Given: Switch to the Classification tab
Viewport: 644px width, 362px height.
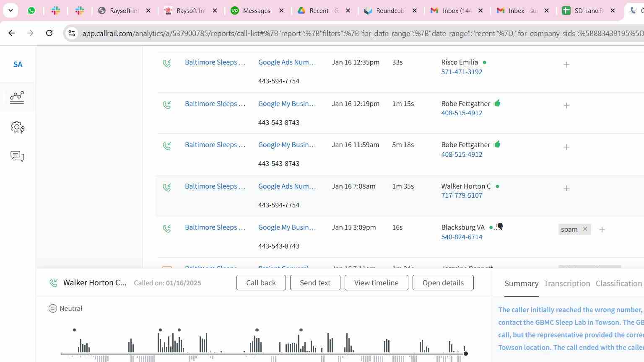Looking at the screenshot, I should point(618,284).
